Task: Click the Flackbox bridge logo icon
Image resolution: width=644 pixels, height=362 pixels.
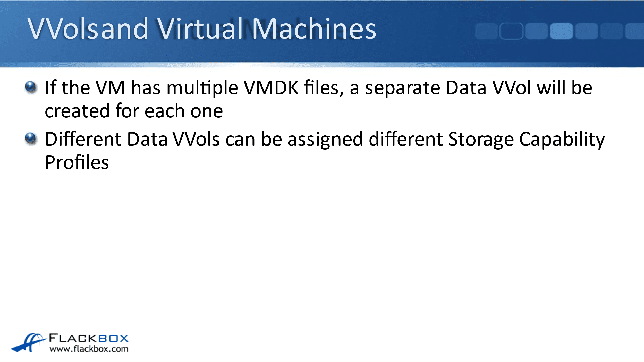Action: pyautogui.click(x=28, y=342)
